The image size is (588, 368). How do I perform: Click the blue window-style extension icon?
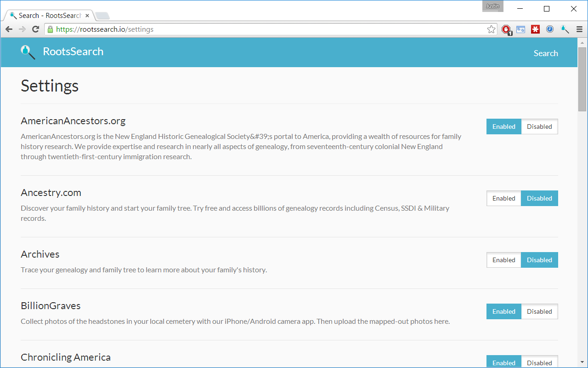click(x=520, y=29)
